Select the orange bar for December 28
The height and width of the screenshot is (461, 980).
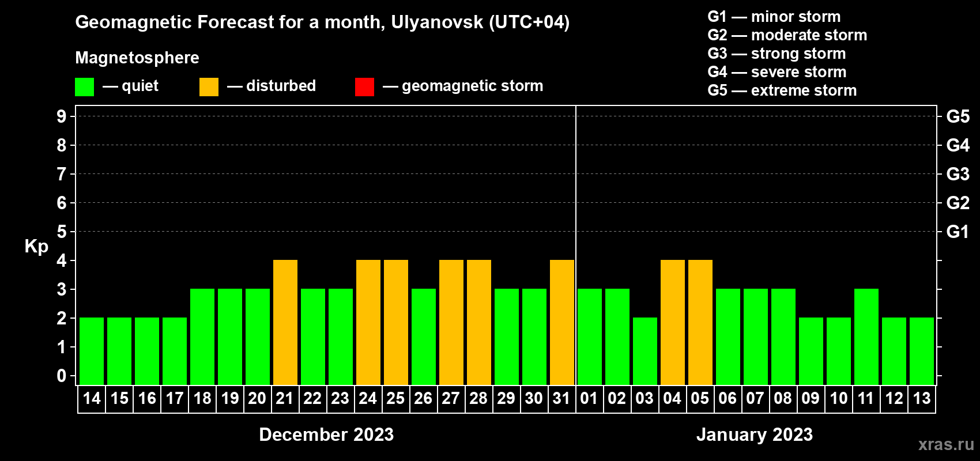(x=479, y=322)
